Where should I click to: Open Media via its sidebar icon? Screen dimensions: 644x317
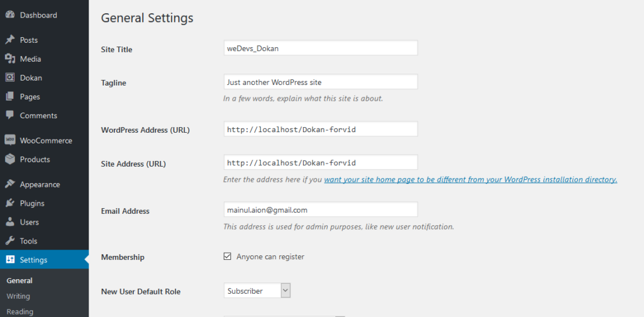coord(9,58)
